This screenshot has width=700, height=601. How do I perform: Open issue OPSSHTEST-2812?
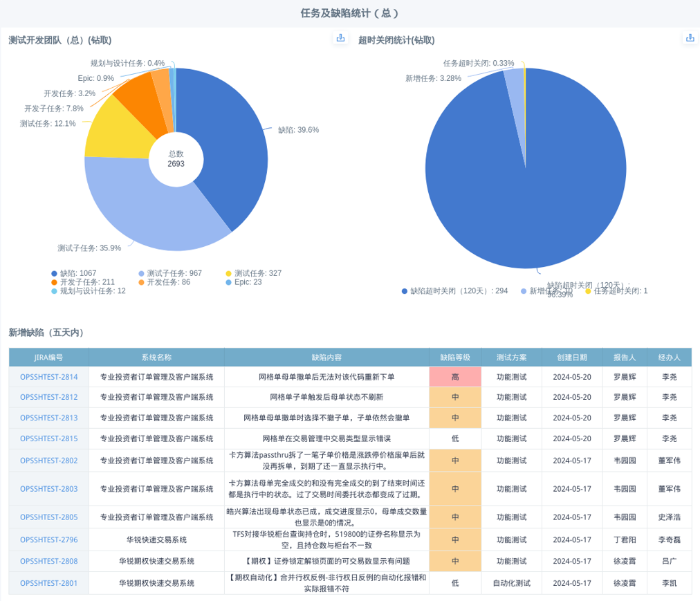48,397
